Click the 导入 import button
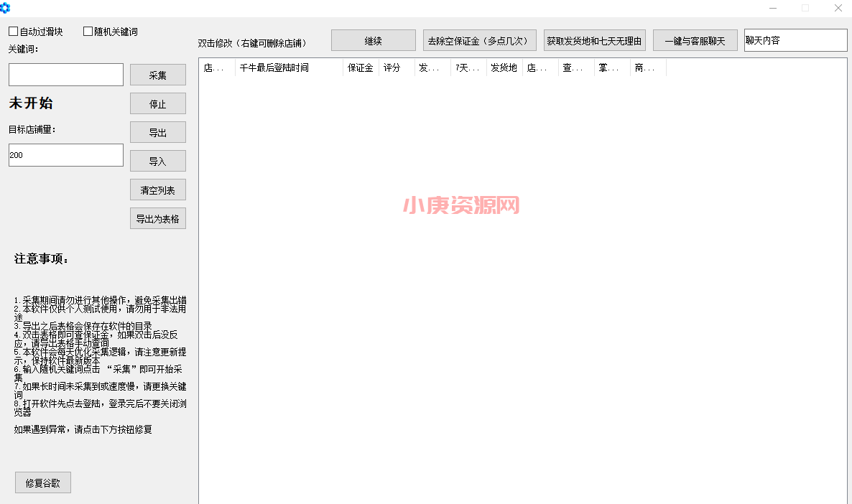This screenshot has width=852, height=504. click(157, 160)
